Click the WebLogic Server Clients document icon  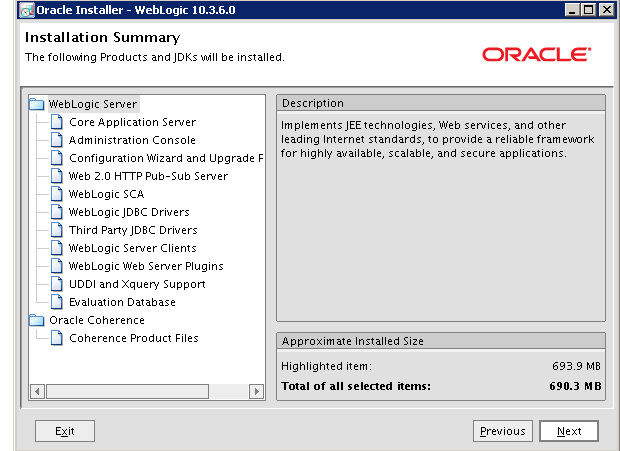[57, 248]
